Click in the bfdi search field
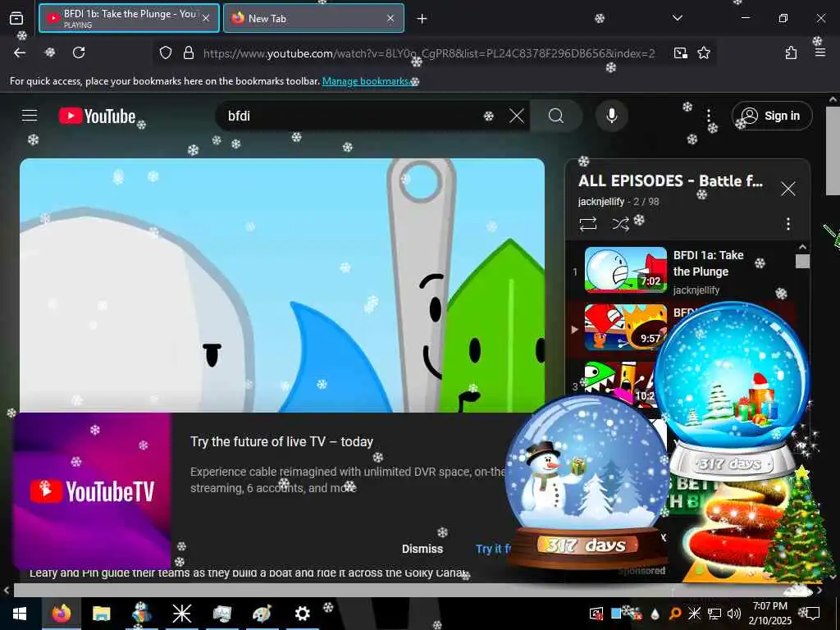Image resolution: width=840 pixels, height=630 pixels. [354, 116]
